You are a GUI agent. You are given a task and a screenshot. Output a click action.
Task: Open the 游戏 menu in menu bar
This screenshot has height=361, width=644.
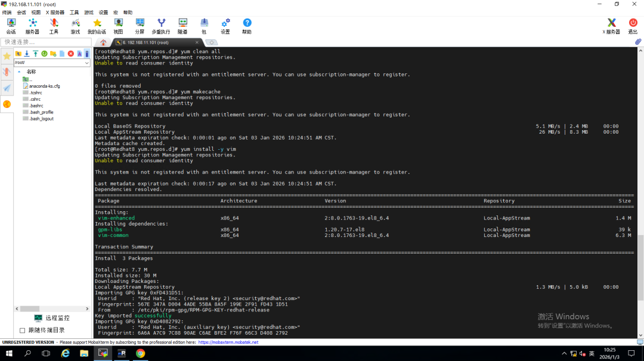pos(89,13)
